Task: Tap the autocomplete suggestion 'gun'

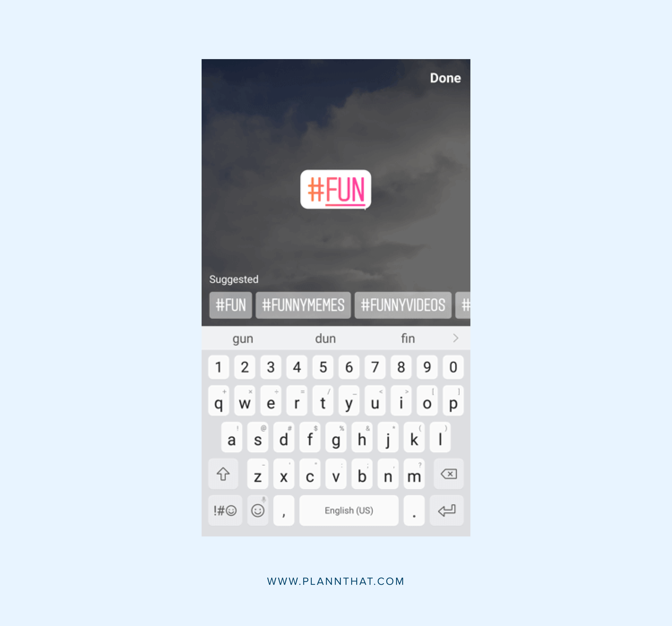Action: tap(244, 338)
